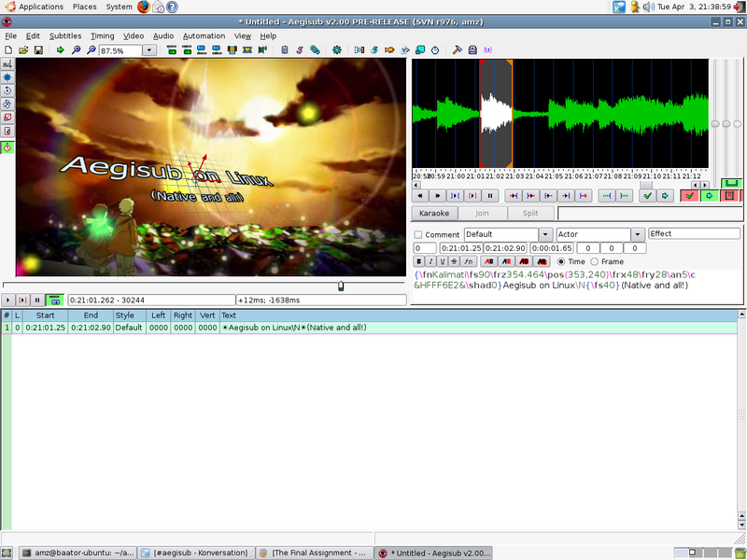Choose the outline color AB button
This screenshot has height=560, width=747.
point(524,261)
